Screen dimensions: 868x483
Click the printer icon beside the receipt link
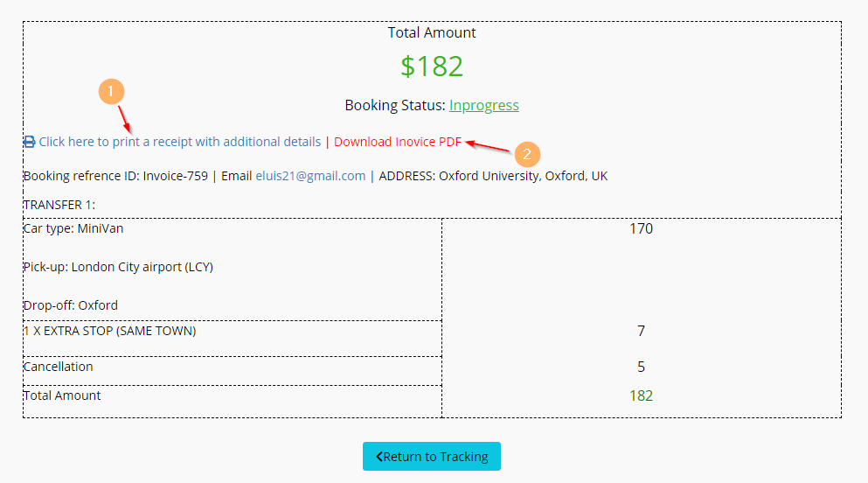coord(29,142)
